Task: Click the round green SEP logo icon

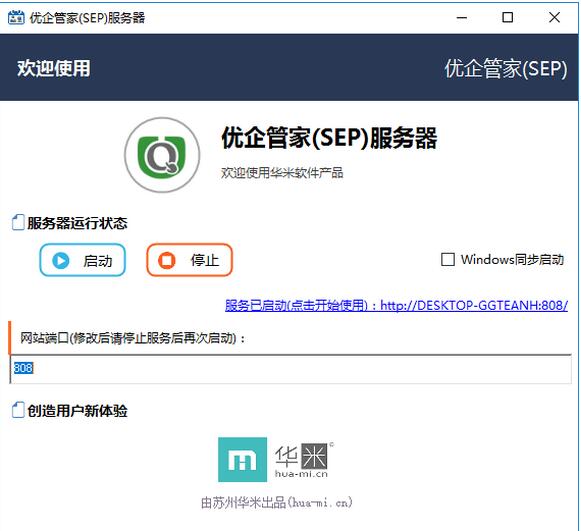Action: tap(162, 155)
